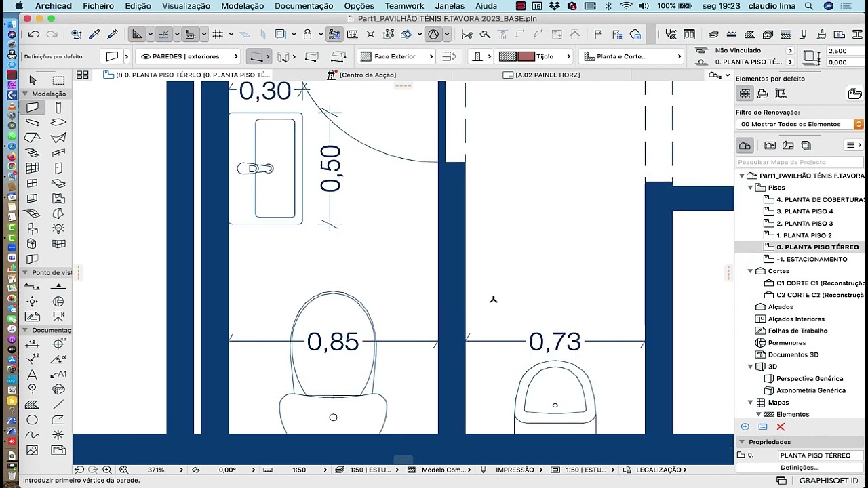The height and width of the screenshot is (488, 868).
Task: Switch to the A.02 PAINEL HORZ tab
Action: (x=541, y=75)
